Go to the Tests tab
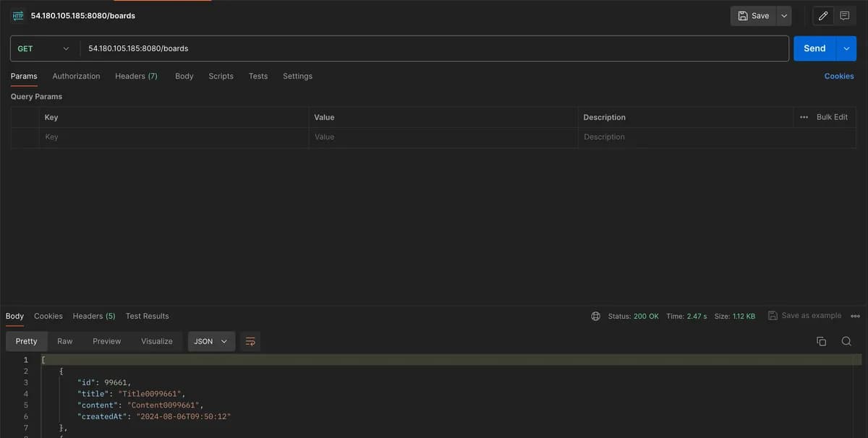Image resolution: width=868 pixels, height=438 pixels. 258,76
